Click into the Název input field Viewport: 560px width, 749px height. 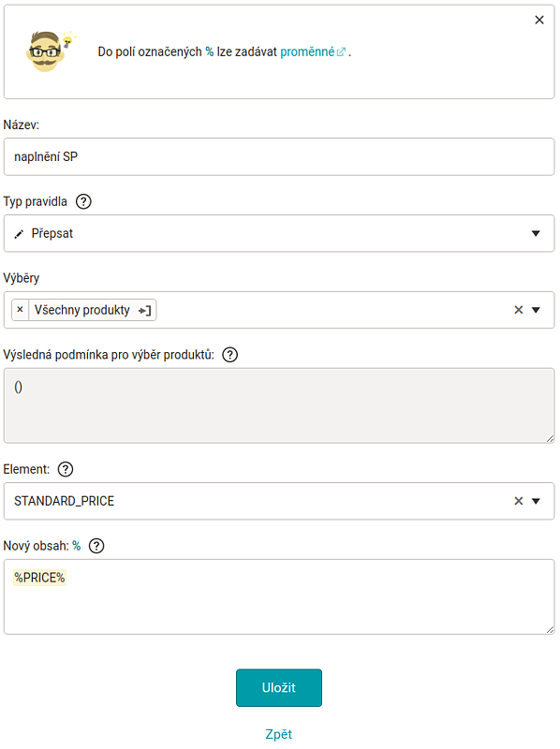pos(279,157)
